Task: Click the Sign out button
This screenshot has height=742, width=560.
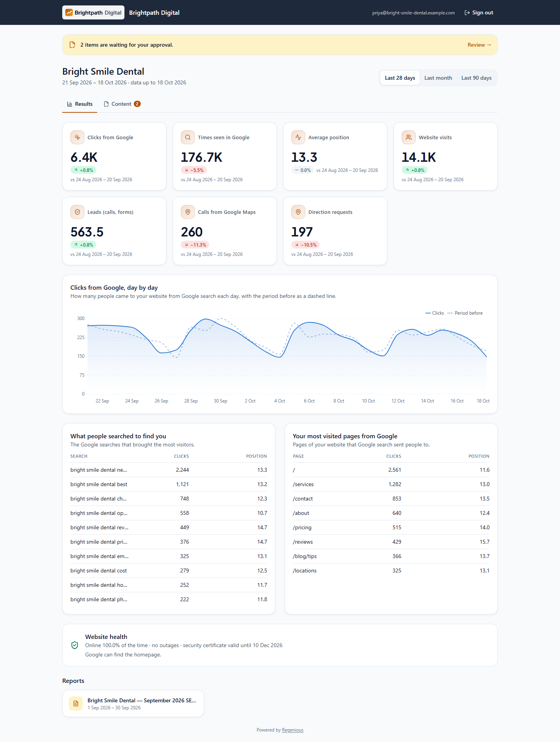Action: 479,12
